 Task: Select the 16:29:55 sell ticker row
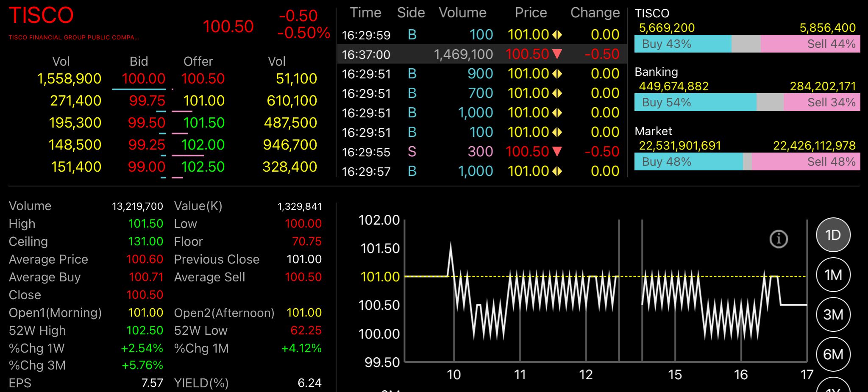482,152
